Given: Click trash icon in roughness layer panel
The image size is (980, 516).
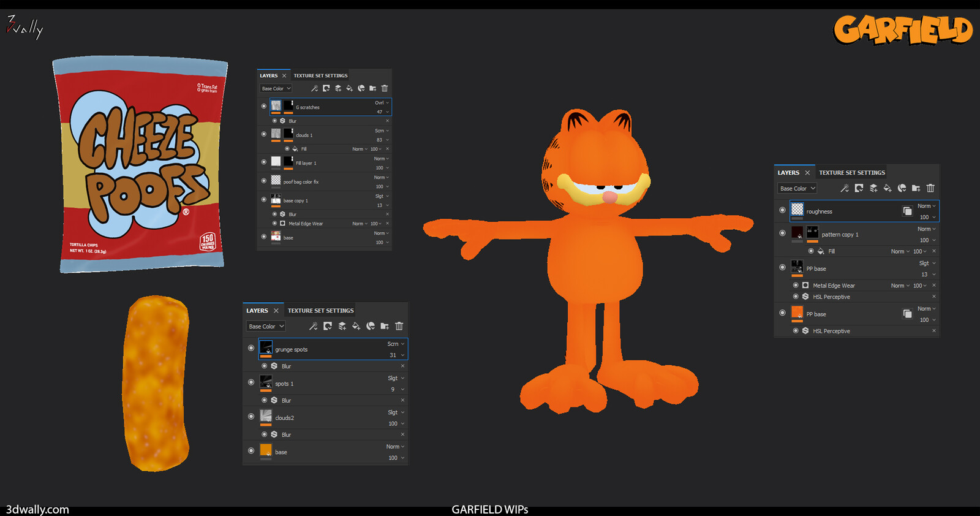Looking at the screenshot, I should pyautogui.click(x=930, y=188).
